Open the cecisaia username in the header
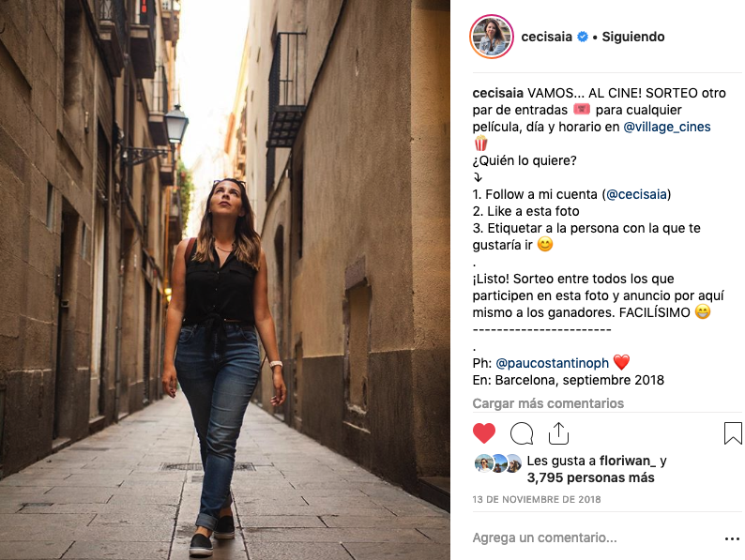The width and height of the screenshot is (745, 560). click(546, 37)
